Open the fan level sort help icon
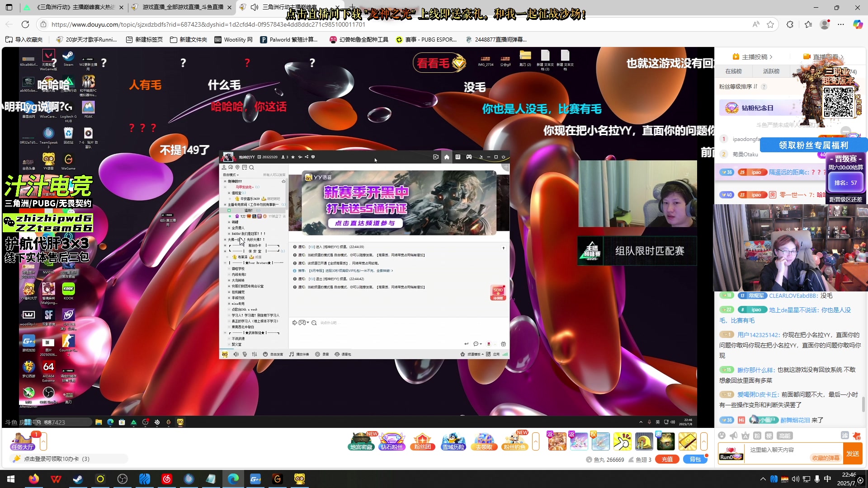Image resolution: width=868 pixels, height=488 pixels. point(764,86)
